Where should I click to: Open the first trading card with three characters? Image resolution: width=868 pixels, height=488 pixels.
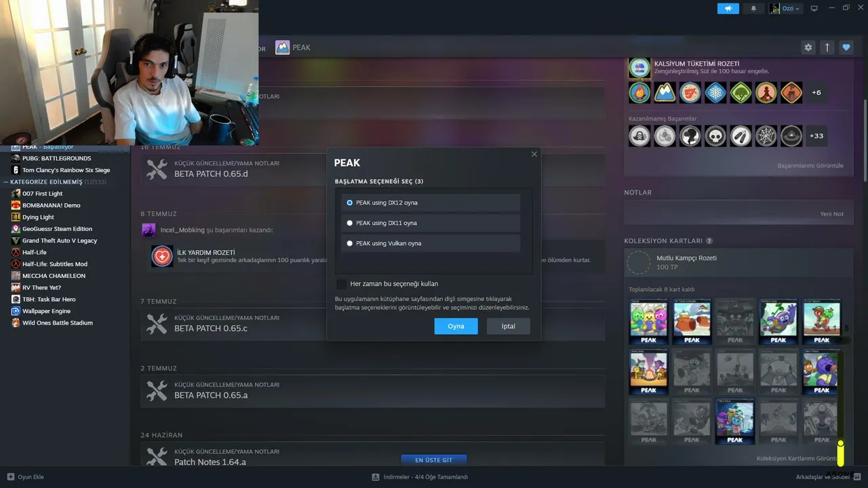tap(648, 322)
